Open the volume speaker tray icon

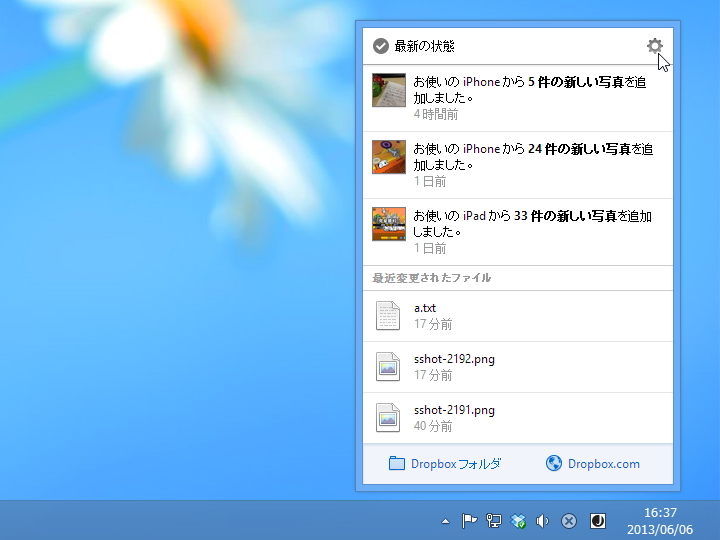tap(542, 521)
